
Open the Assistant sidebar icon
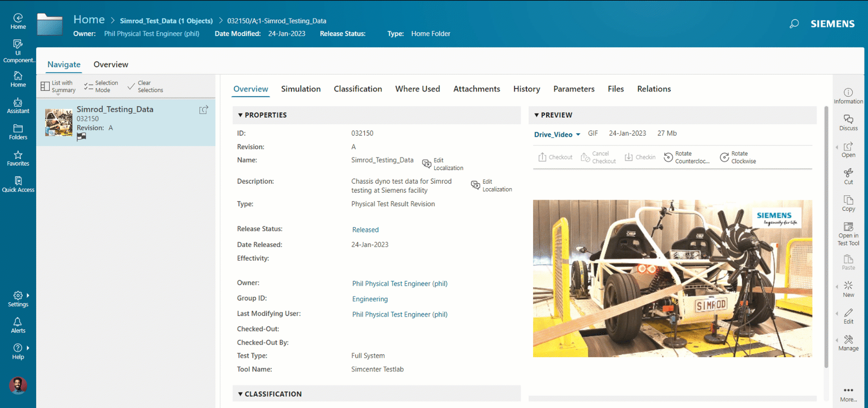(18, 106)
